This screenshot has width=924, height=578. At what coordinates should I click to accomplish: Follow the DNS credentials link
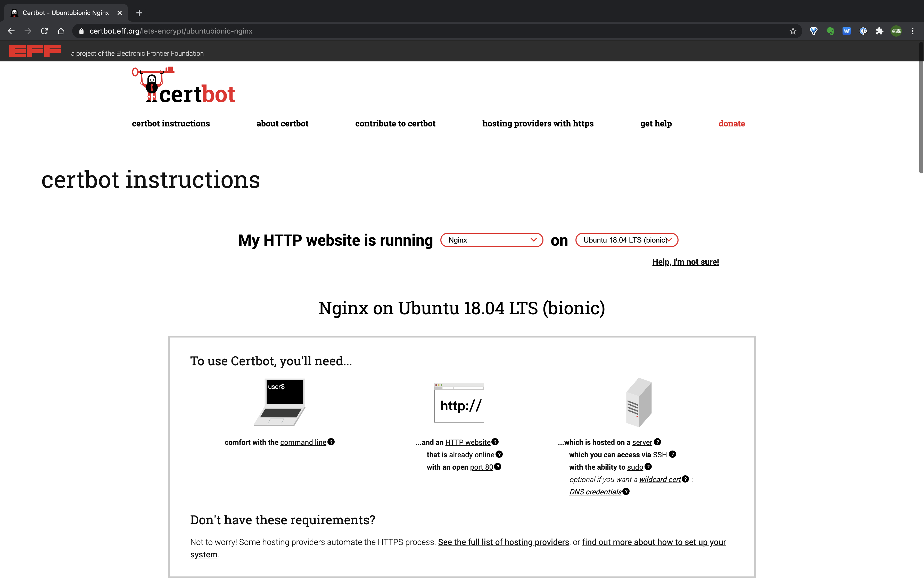pos(595,492)
